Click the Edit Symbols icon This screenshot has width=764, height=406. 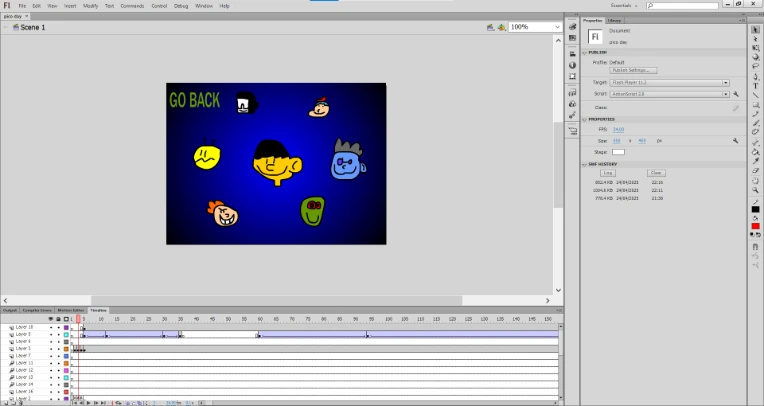click(x=500, y=27)
